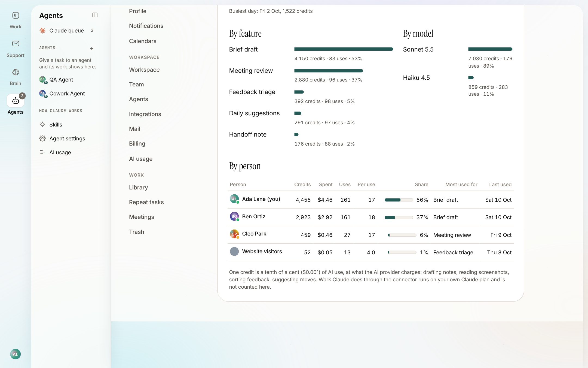Click the Daily suggestions feature label
588x368 pixels.
click(x=254, y=113)
